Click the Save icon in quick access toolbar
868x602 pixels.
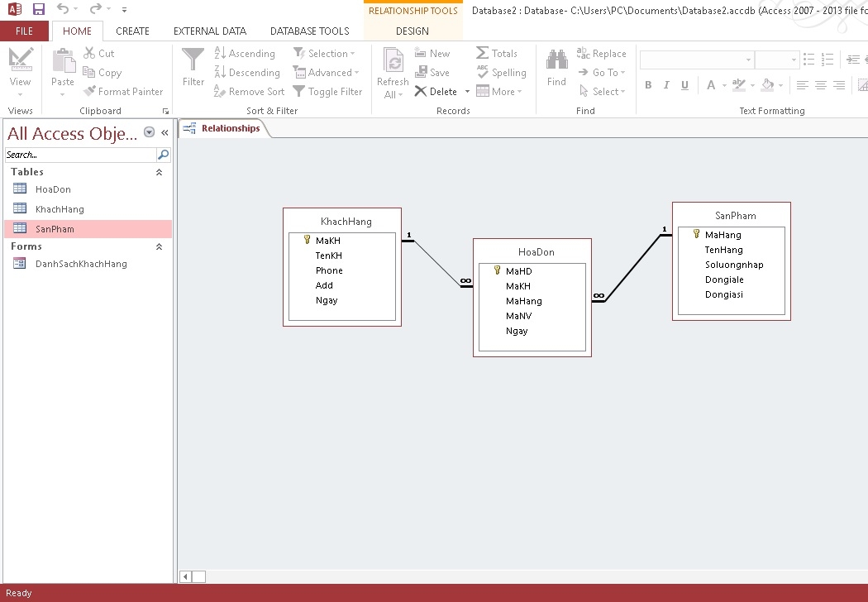pos(39,9)
